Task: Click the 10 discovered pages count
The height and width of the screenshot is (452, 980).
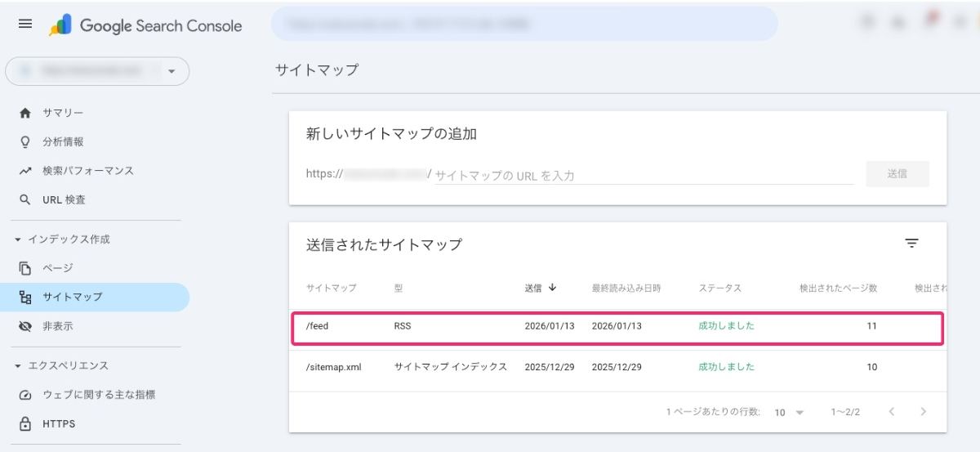Action: (x=871, y=367)
